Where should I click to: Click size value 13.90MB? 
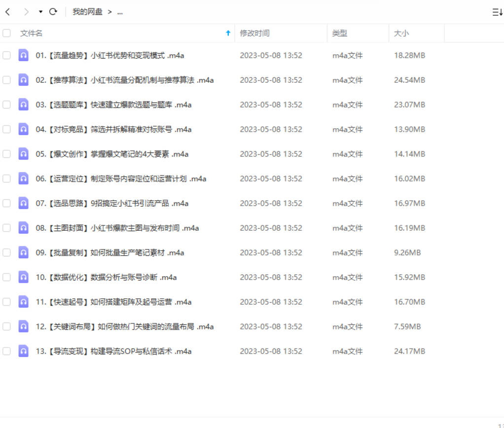click(409, 129)
